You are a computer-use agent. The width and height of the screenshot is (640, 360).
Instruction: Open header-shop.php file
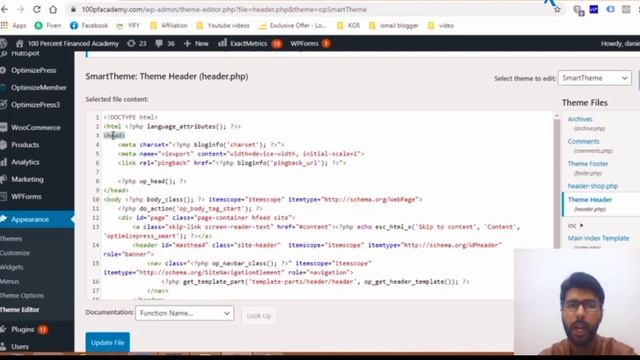click(593, 186)
